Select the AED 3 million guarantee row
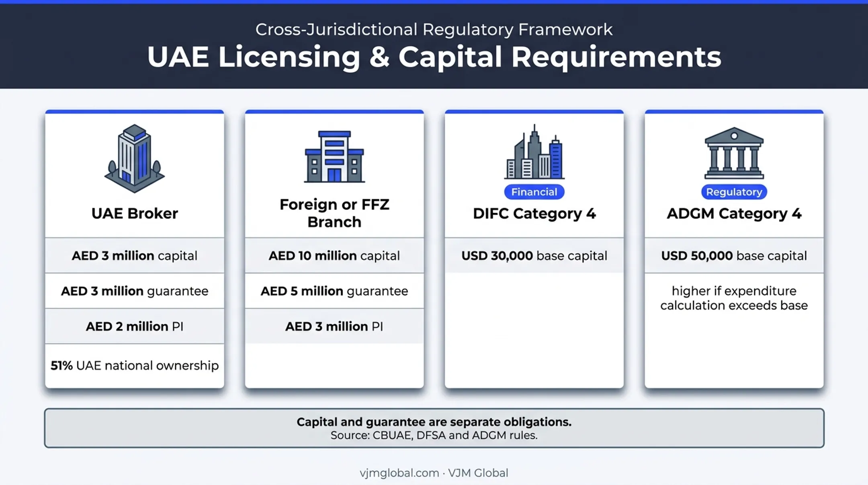This screenshot has height=485, width=868. (135, 291)
